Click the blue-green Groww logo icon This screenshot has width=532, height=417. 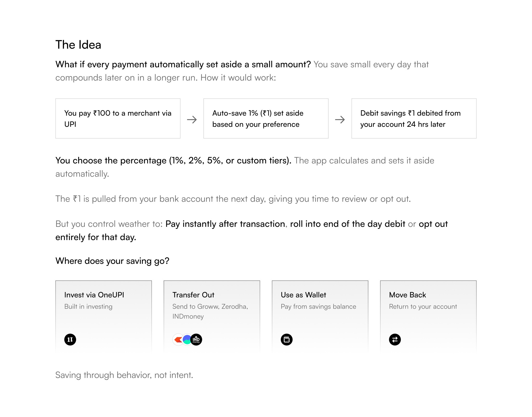click(x=187, y=340)
